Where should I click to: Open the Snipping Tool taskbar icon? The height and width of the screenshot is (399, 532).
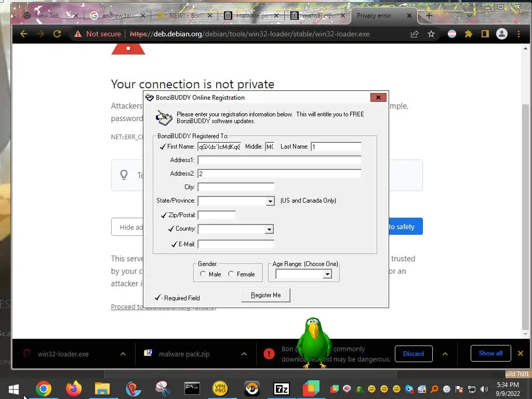[x=163, y=389]
